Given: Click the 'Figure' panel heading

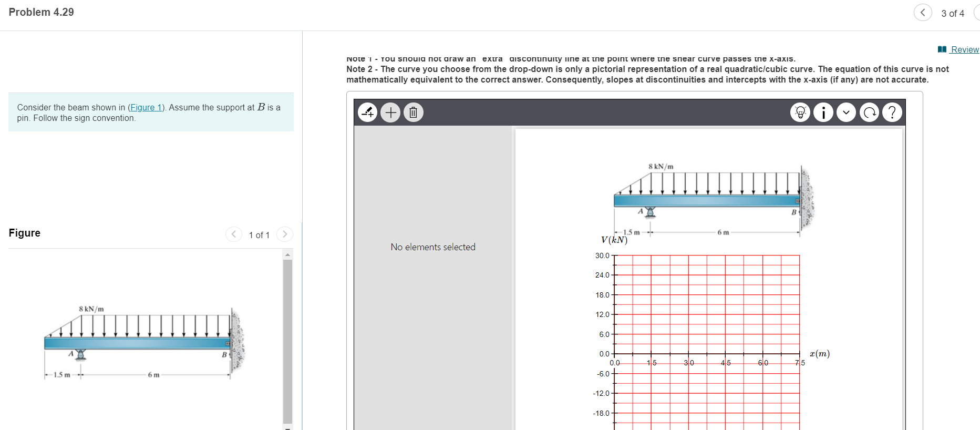Looking at the screenshot, I should pyautogui.click(x=25, y=233).
